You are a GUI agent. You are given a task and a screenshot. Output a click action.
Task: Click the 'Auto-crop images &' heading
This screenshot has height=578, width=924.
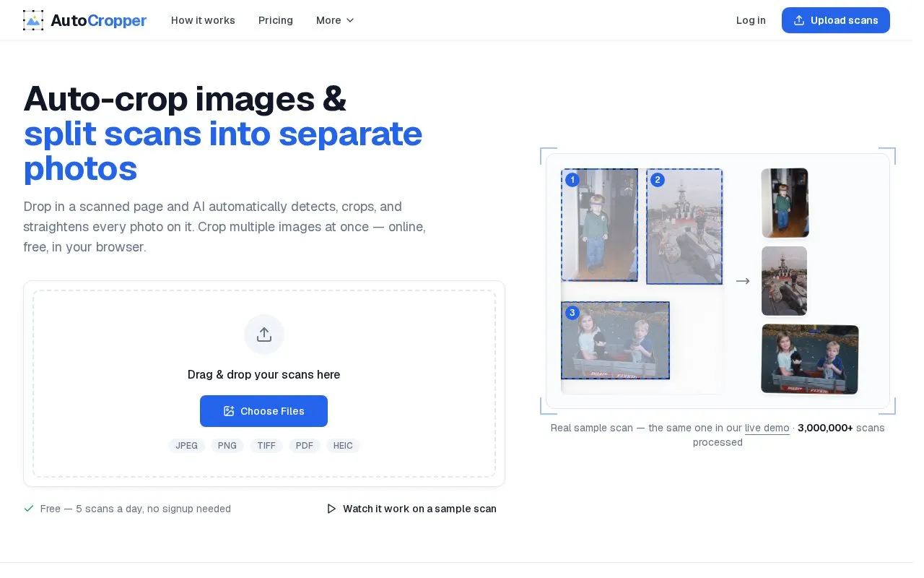pyautogui.click(x=185, y=99)
